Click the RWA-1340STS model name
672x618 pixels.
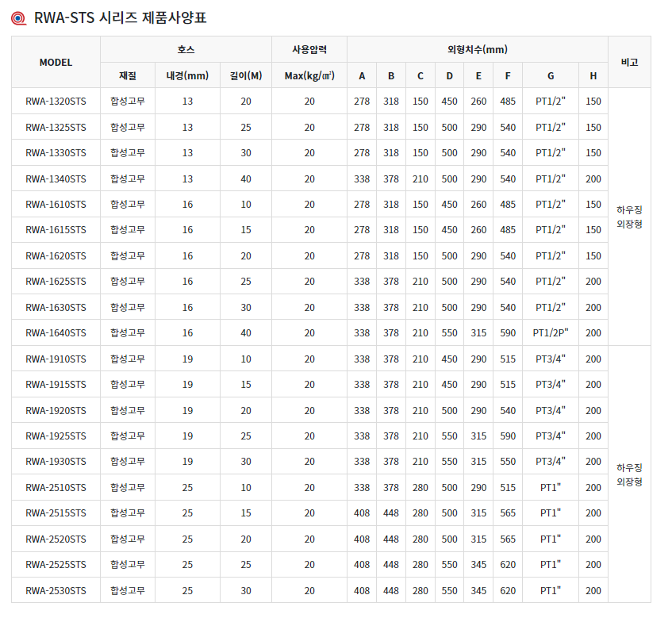[x=56, y=178]
